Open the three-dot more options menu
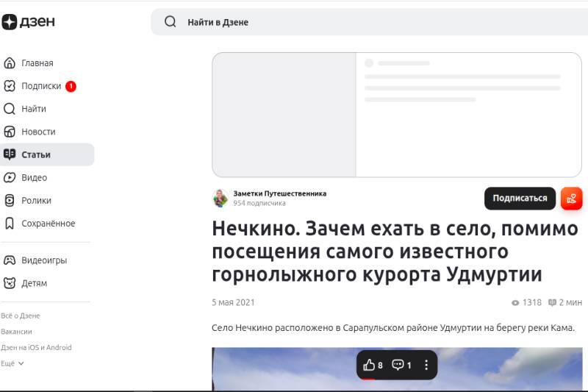The height and width of the screenshot is (392, 588). [x=426, y=365]
